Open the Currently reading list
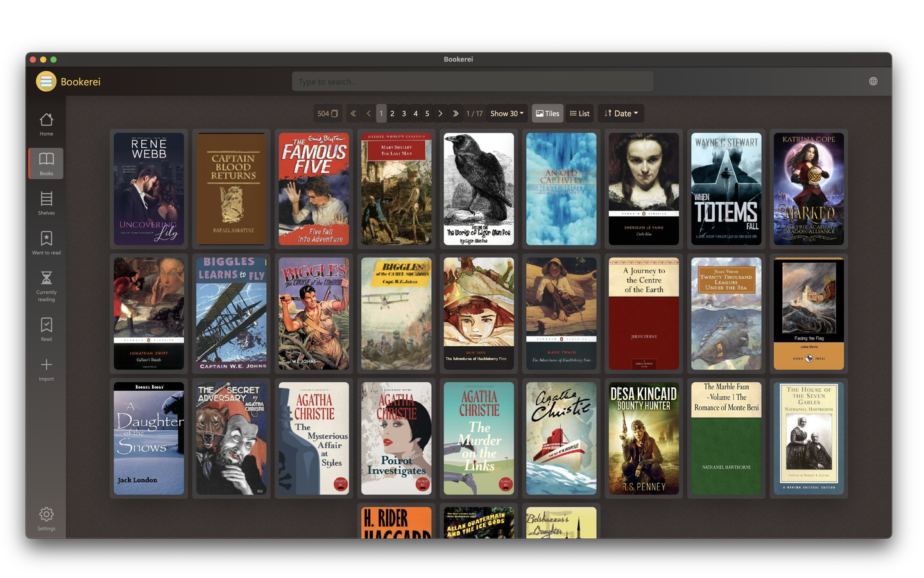924x578 pixels. tap(46, 286)
